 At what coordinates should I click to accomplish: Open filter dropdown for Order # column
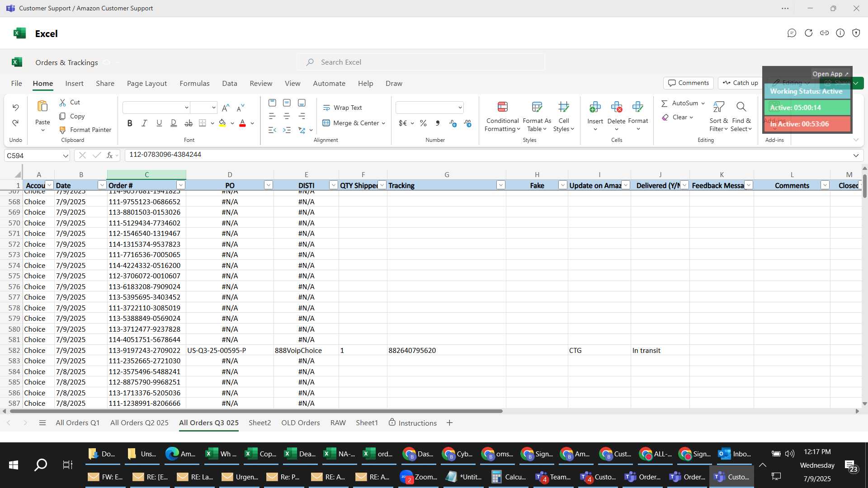(180, 185)
